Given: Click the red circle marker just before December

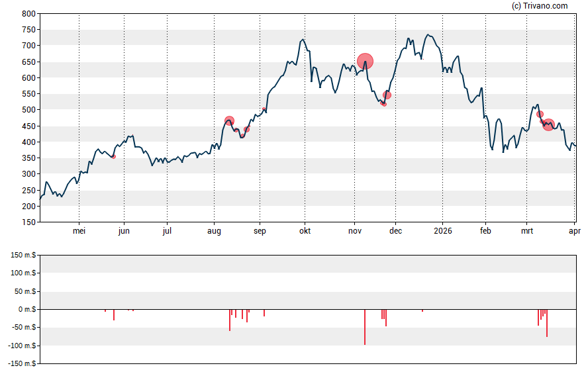Looking at the screenshot, I should [x=387, y=95].
